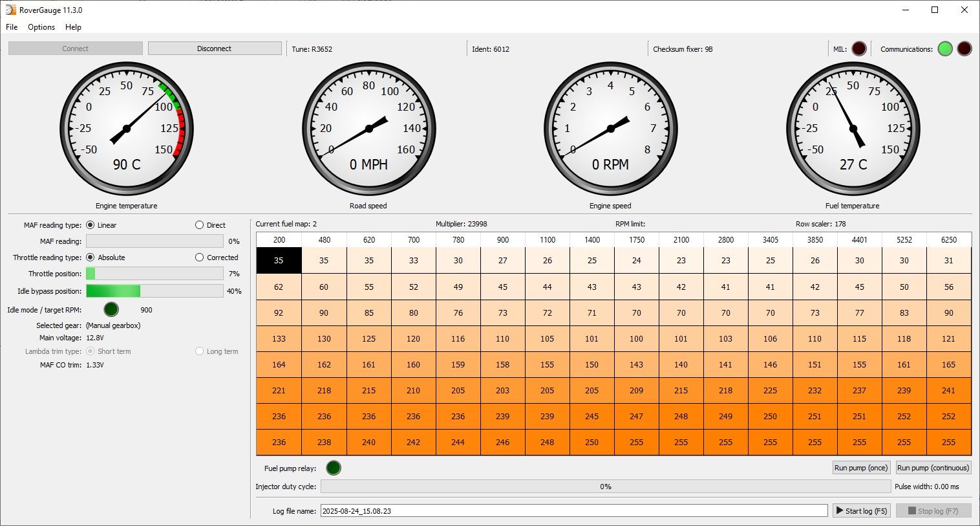Screen dimensions: 980x526
Task: Click the Idle mode indicator light
Action: [x=111, y=309]
